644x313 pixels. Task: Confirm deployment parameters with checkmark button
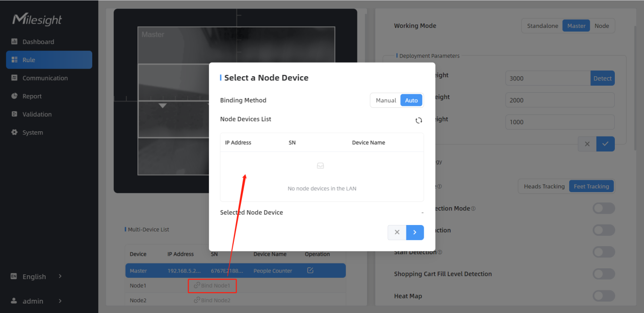(x=605, y=144)
